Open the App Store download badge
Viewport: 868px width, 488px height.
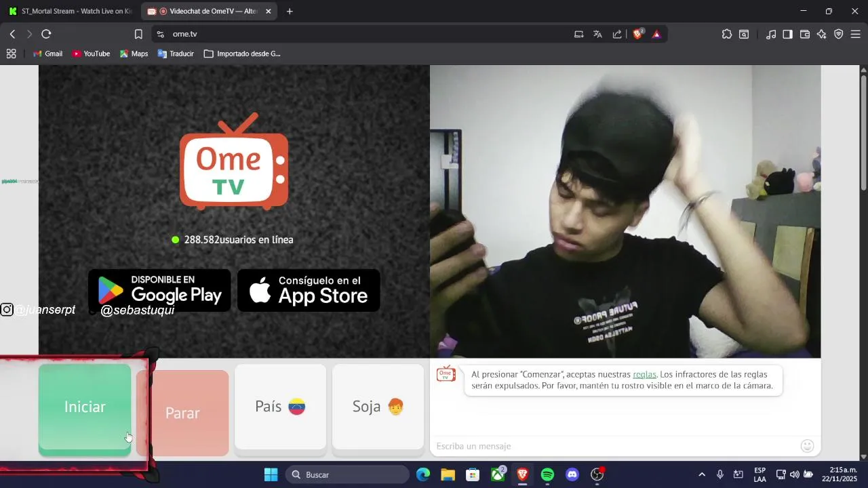click(x=309, y=290)
